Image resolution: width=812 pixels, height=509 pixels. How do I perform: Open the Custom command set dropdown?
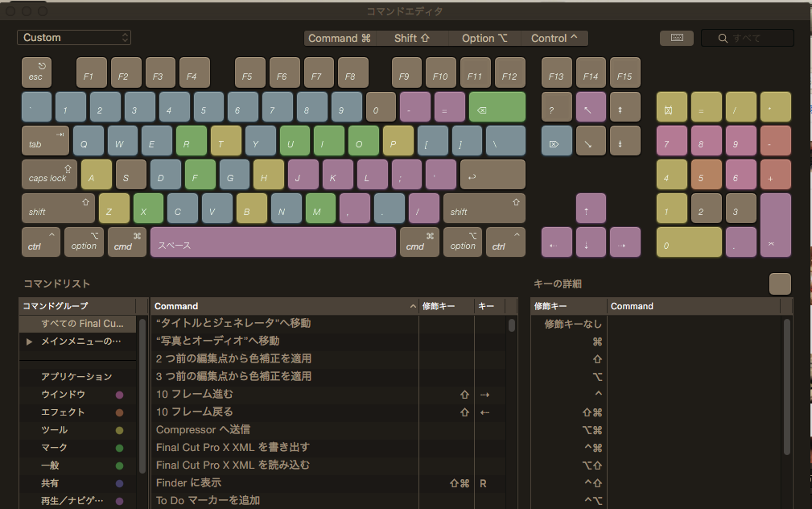pyautogui.click(x=74, y=38)
